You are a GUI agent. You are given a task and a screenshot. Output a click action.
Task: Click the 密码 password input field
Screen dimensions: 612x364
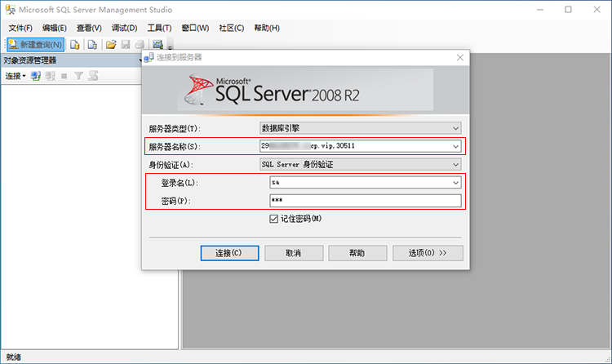pyautogui.click(x=365, y=201)
